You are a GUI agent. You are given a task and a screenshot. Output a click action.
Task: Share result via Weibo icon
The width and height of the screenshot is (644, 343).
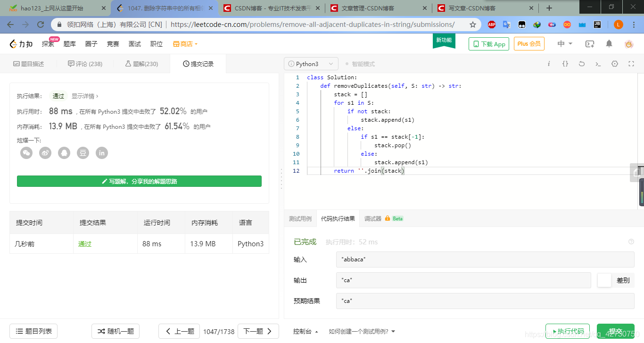45,152
